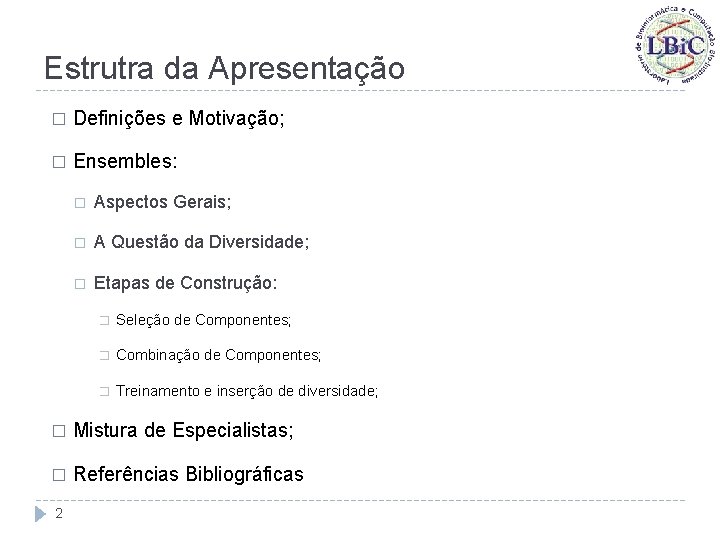Click the bullet beside Etapas de Construção
This screenshot has width=720, height=540.
(80, 284)
